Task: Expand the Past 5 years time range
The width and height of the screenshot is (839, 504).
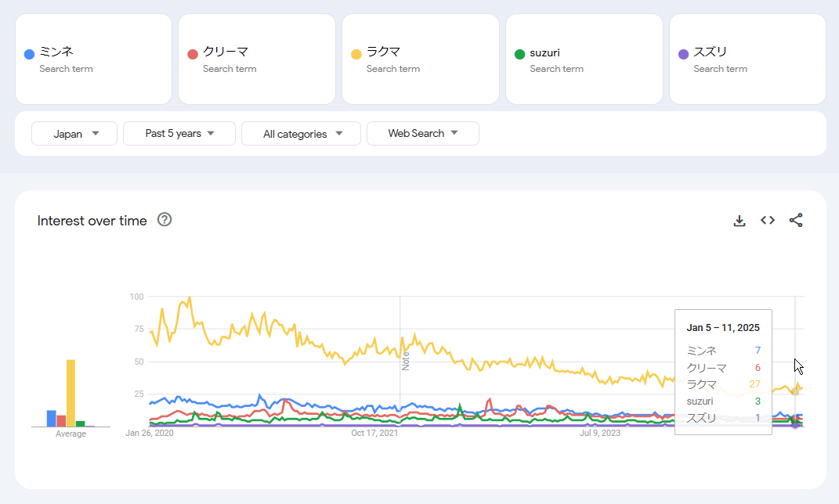Action: (x=179, y=134)
